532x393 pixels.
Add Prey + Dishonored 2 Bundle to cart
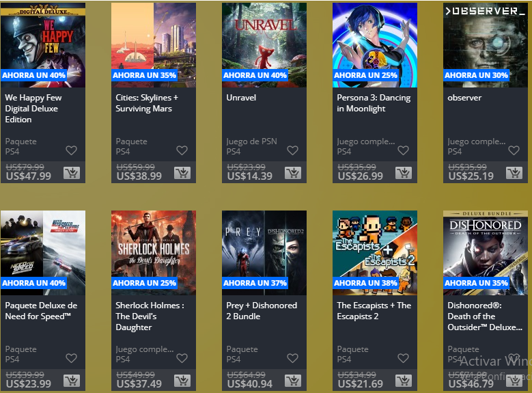293,381
